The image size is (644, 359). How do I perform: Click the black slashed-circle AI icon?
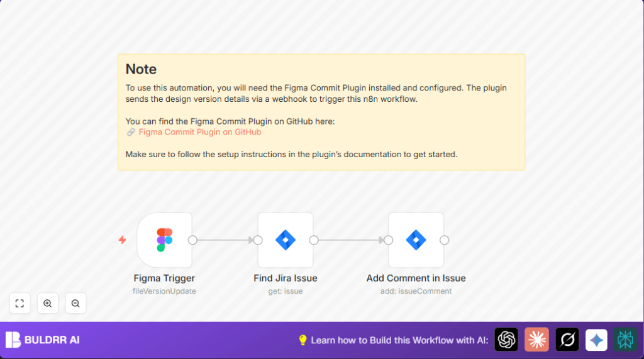[567, 340]
